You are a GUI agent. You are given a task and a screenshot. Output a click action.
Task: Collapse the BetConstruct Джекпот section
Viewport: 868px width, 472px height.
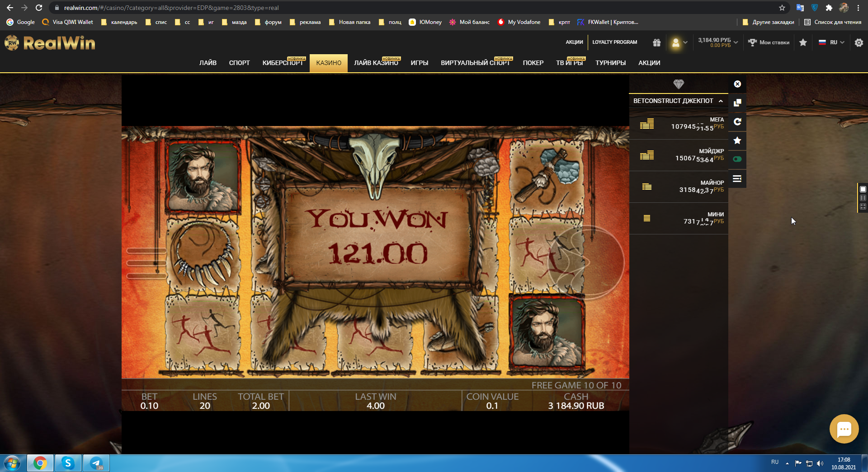[x=721, y=101]
